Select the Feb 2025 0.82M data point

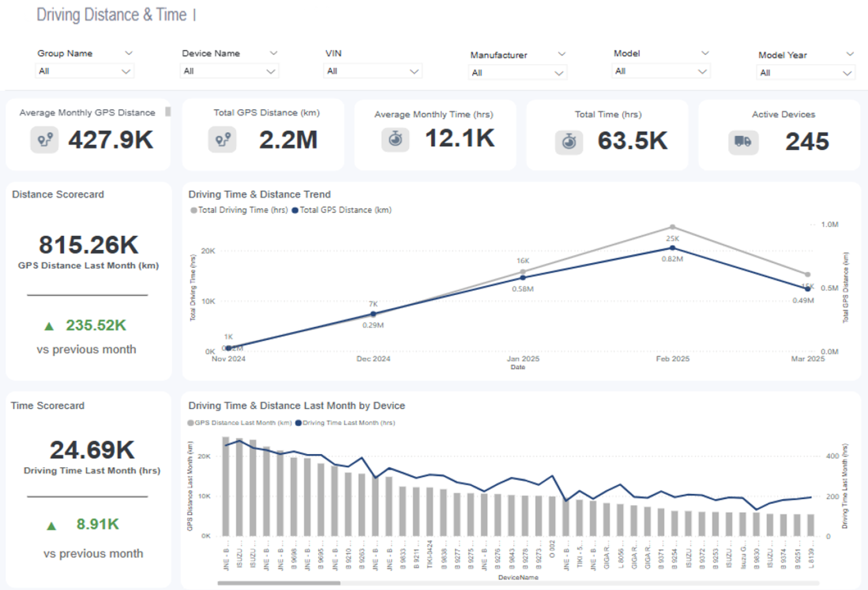(672, 248)
